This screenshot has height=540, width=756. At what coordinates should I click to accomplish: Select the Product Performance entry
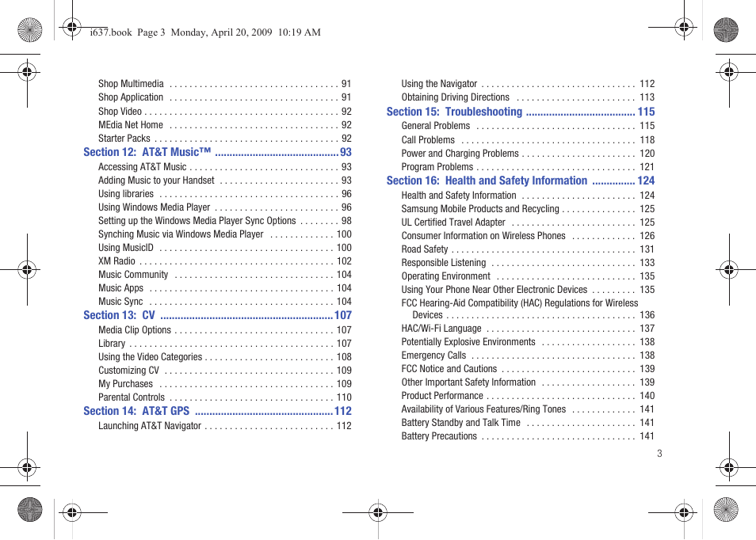click(x=528, y=395)
